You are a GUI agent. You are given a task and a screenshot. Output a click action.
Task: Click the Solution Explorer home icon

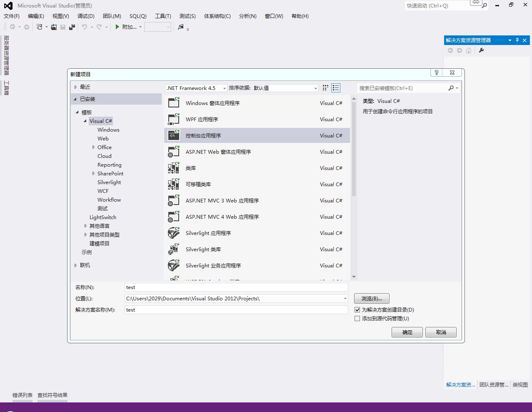pyautogui.click(x=469, y=50)
